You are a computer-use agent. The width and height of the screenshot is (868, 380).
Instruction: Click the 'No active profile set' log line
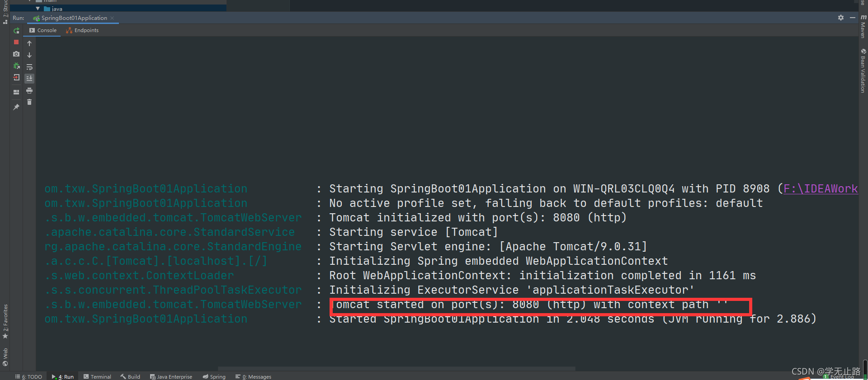(x=546, y=203)
